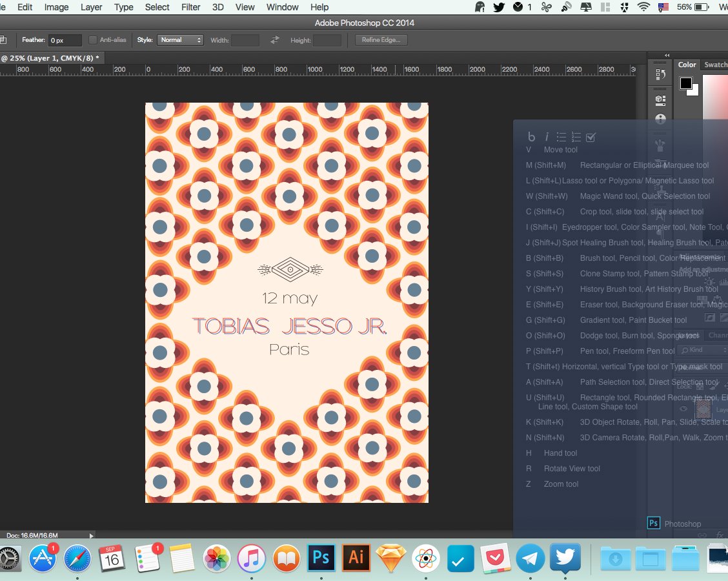Insert checkbox item in notes overlay

click(591, 137)
